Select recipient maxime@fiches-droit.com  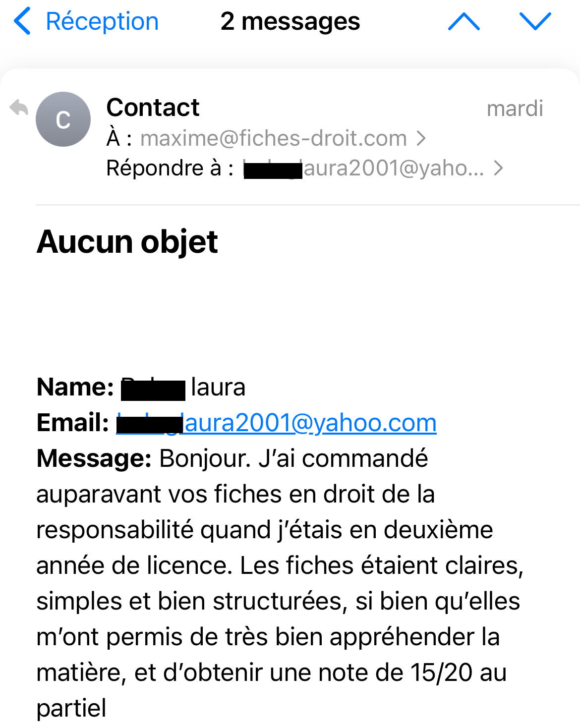tap(273, 138)
